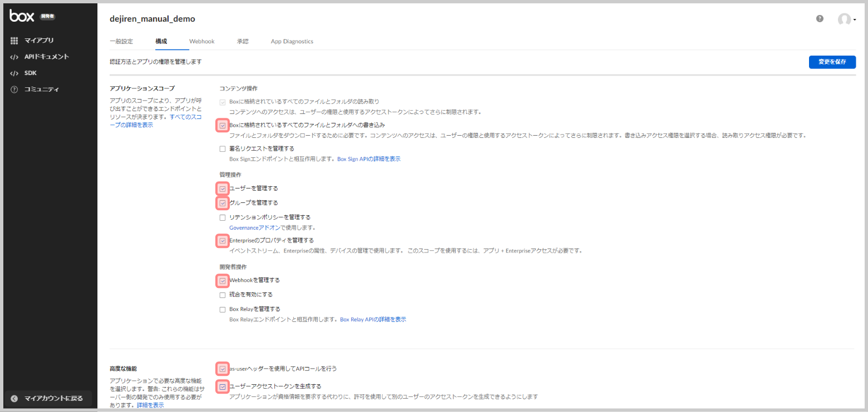Enable リテンションポリシーを管理する checkbox
The width and height of the screenshot is (868, 412).
(x=223, y=217)
